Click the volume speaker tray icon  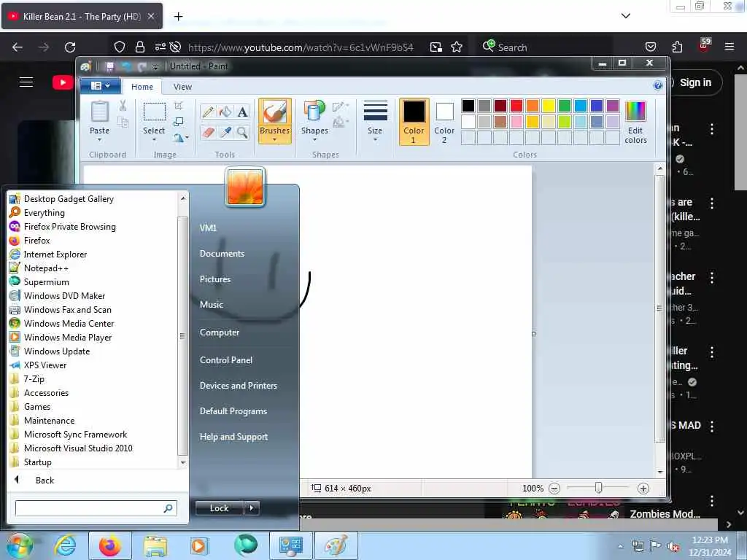[x=673, y=546]
